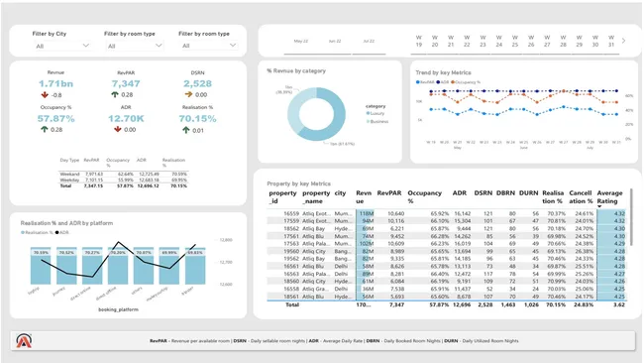The width and height of the screenshot is (644, 363).
Task: Open the Filter by City dropdown
Action: tap(62, 46)
